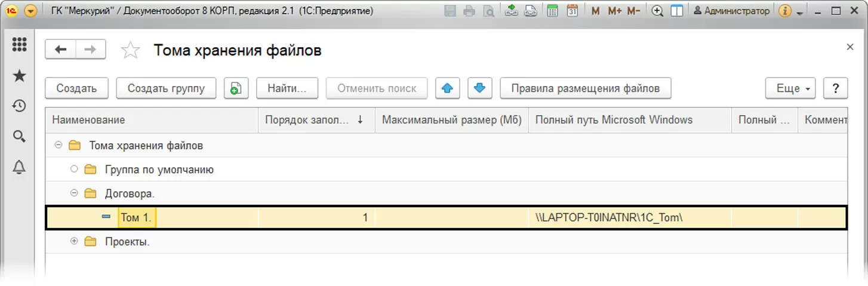This screenshot has height=286, width=868.
Task: Open notifications bell in sidebar
Action: (19, 168)
